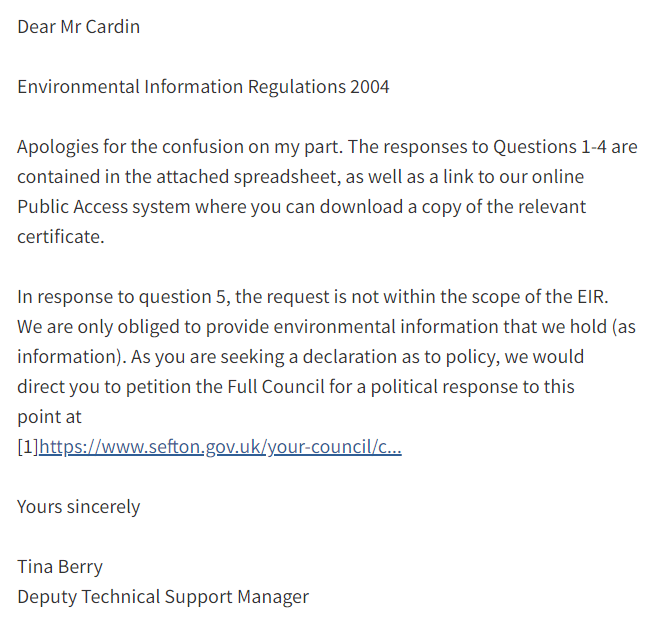Click the "Tina Berry" signature name
649x622 pixels.
pos(60,566)
